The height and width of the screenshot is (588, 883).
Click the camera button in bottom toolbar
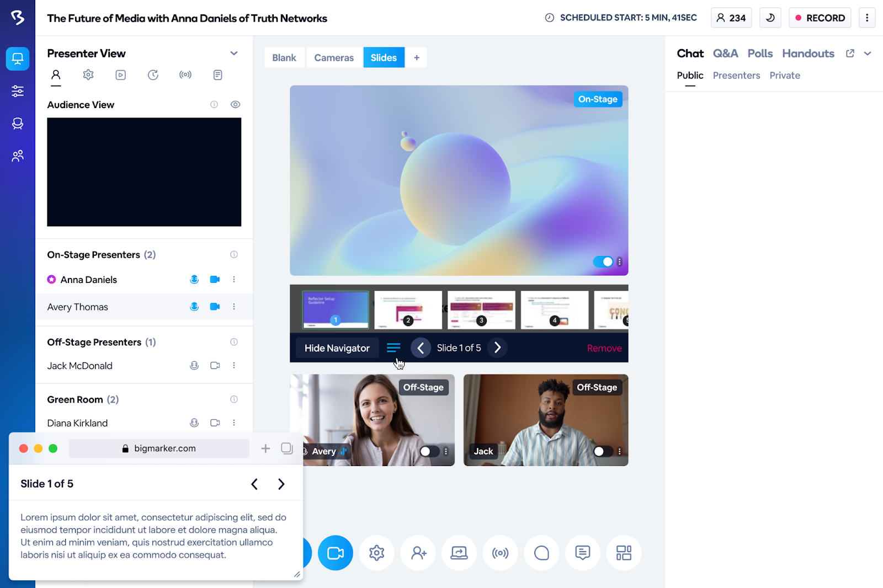(336, 553)
